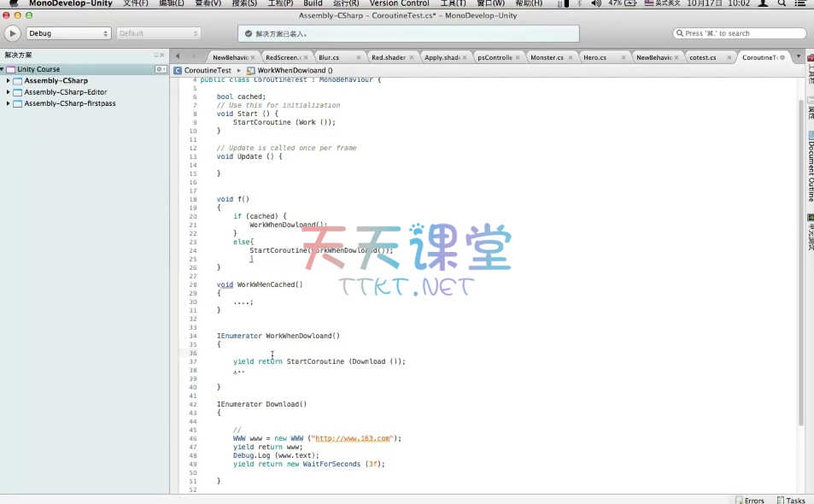
Task: Click the volume icon in menu bar
Action: [594, 3]
